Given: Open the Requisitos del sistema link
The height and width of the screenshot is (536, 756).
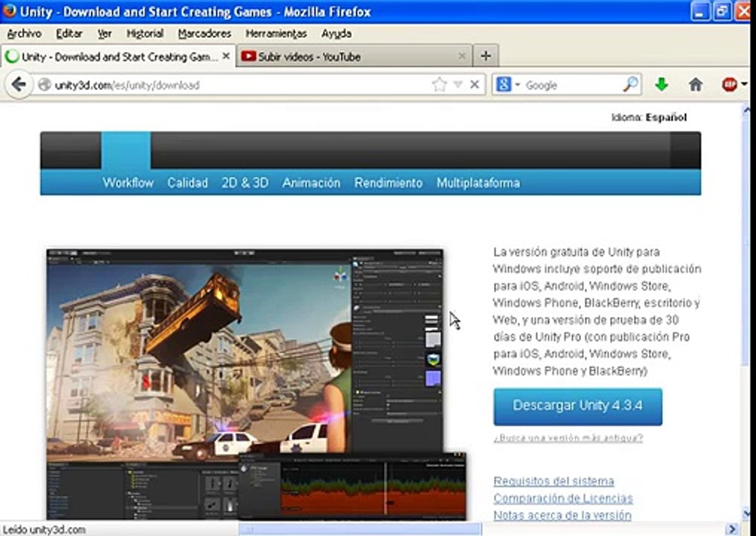Looking at the screenshot, I should point(554,481).
